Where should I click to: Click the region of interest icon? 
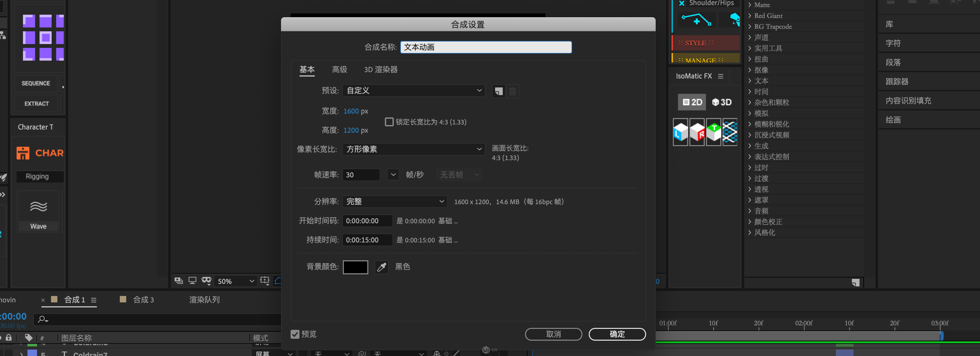(265, 281)
